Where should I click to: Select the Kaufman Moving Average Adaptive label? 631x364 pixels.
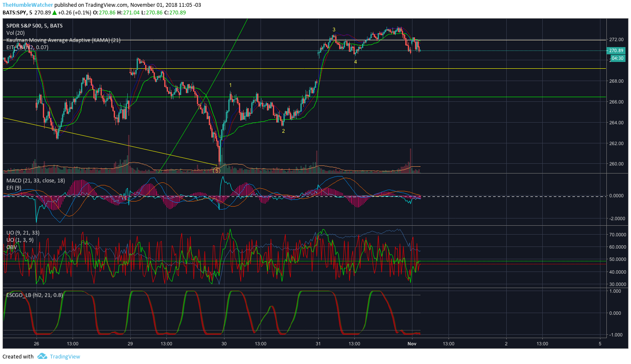click(x=63, y=40)
